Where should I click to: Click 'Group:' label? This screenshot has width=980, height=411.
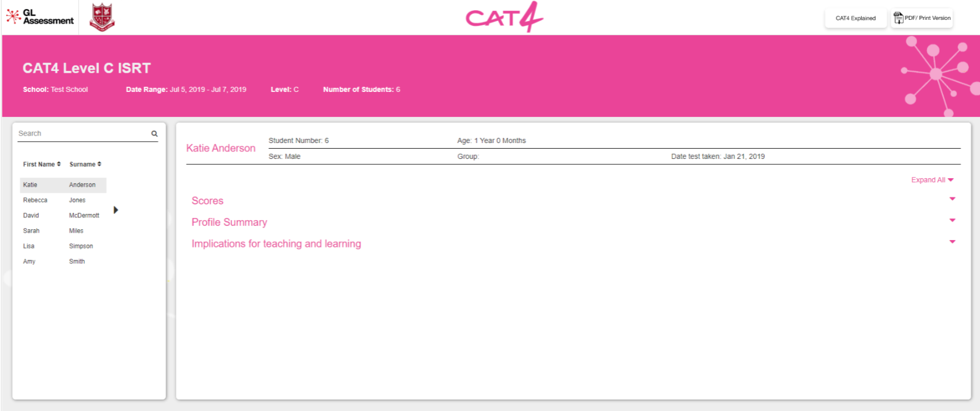pyautogui.click(x=468, y=157)
